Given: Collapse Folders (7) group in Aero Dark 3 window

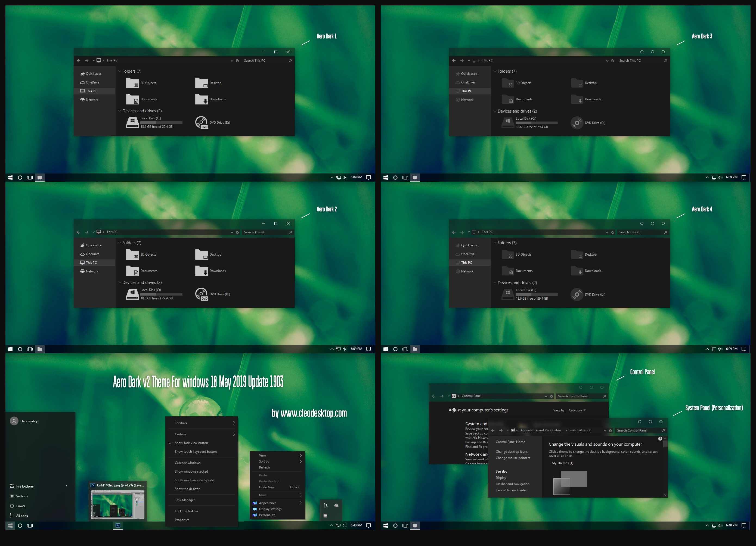Looking at the screenshot, I should [x=495, y=71].
